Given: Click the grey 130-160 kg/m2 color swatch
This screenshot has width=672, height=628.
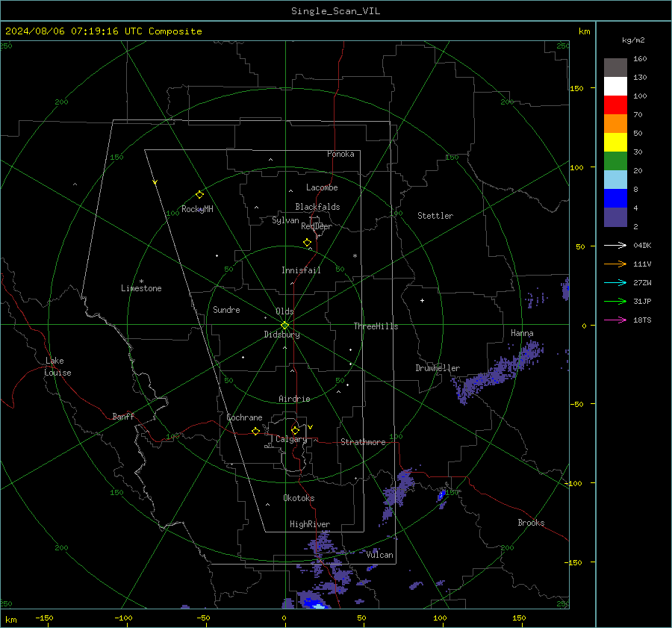Looking at the screenshot, I should pyautogui.click(x=615, y=67).
